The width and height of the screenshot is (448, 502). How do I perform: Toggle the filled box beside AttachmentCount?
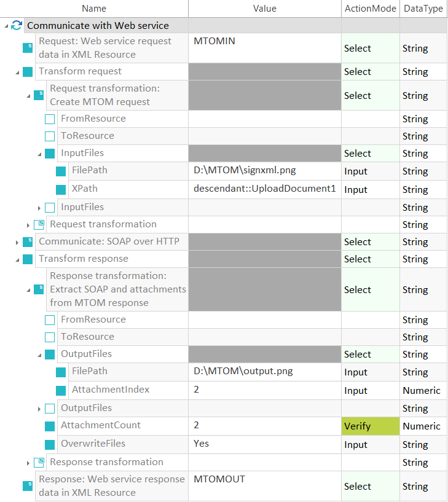[50, 426]
